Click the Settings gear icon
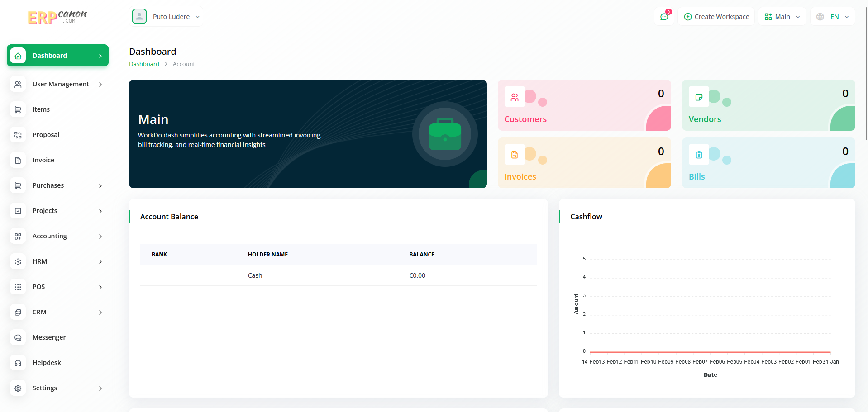Image resolution: width=868 pixels, height=412 pixels. coord(18,388)
